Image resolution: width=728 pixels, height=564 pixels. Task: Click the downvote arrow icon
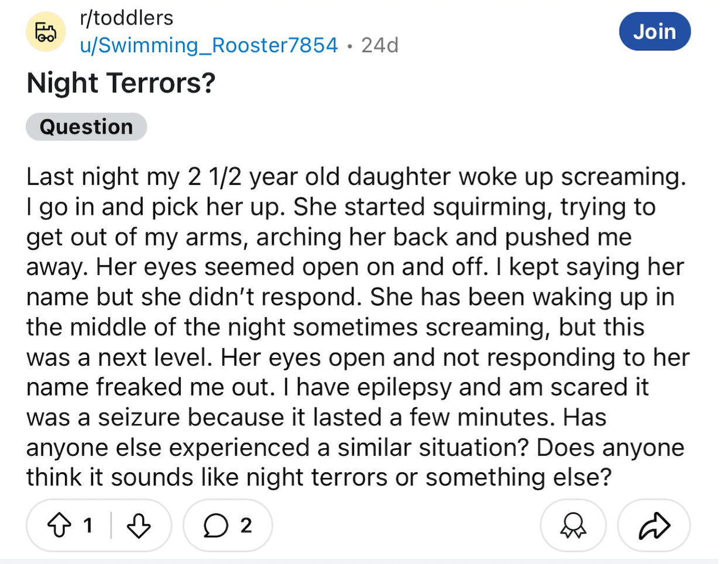tap(139, 525)
